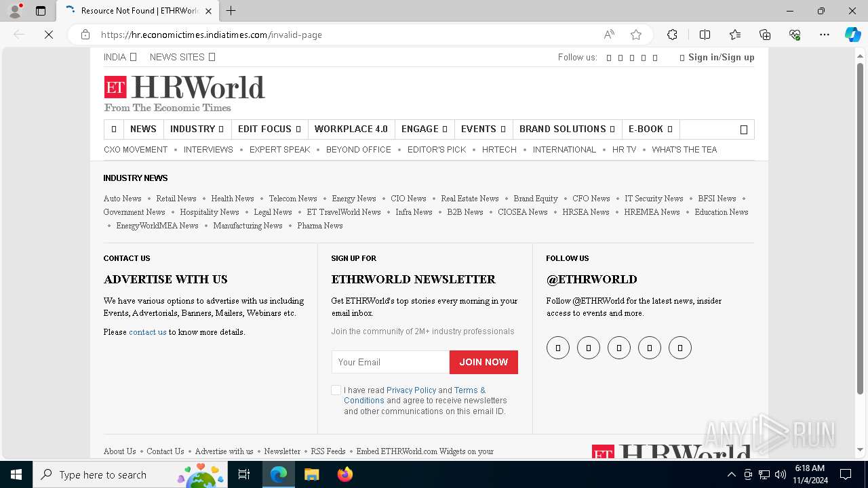This screenshot has height=488, width=868.
Task: Open Pharma News link
Action: (320, 226)
